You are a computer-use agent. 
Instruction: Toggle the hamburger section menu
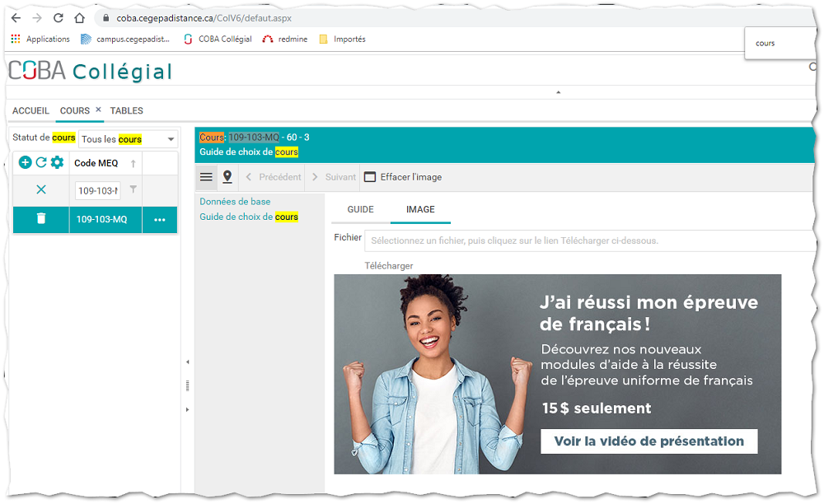pyautogui.click(x=207, y=177)
